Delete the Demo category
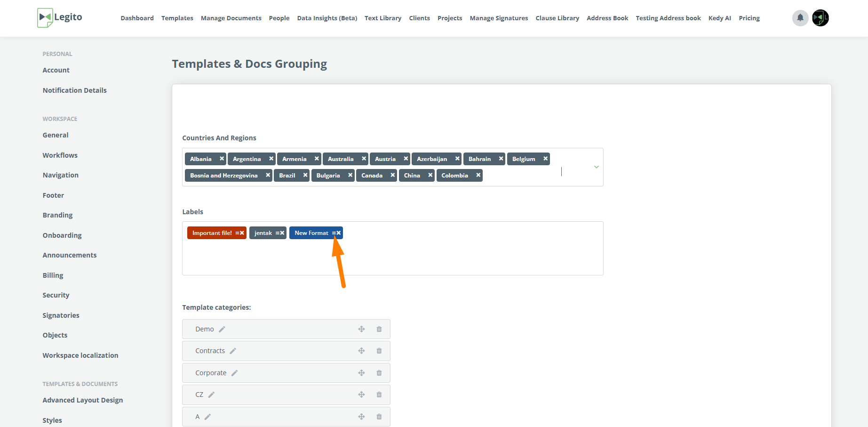 379,329
